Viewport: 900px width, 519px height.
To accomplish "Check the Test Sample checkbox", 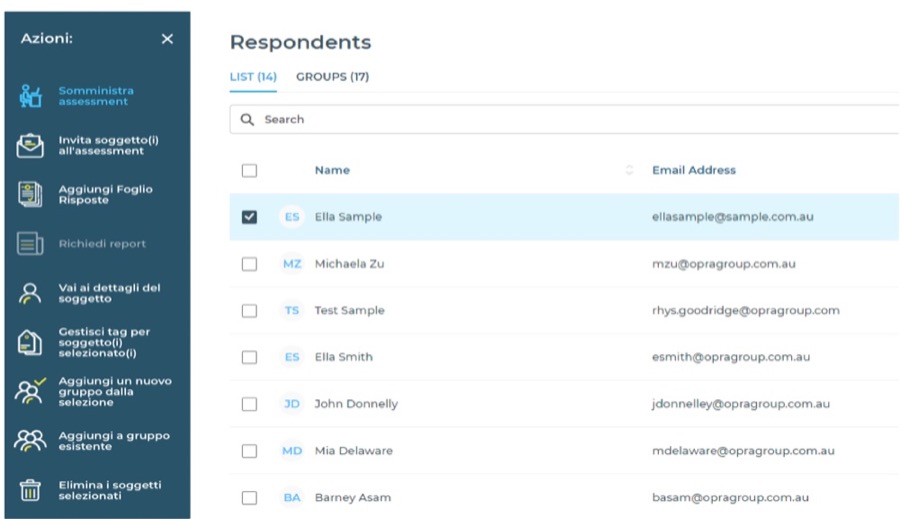I will 249,311.
